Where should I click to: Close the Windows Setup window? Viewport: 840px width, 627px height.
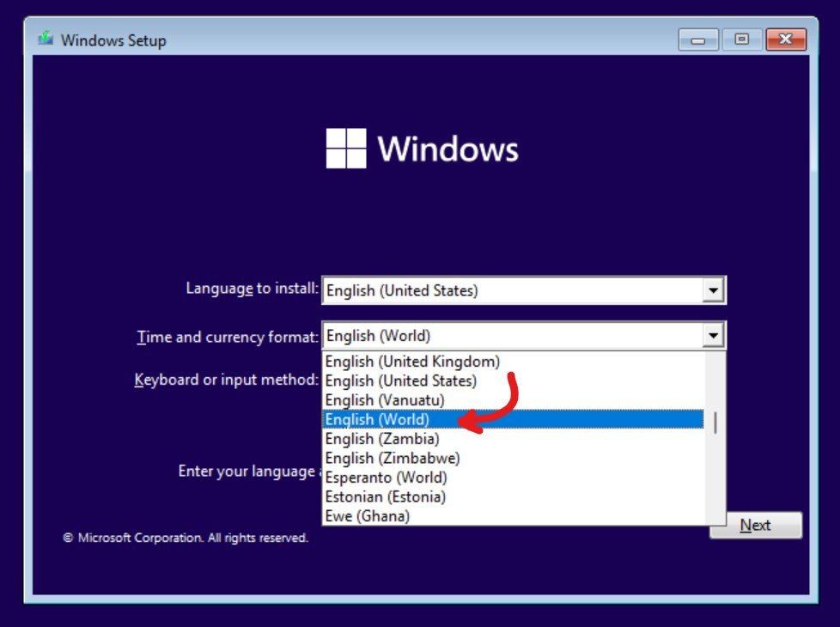pos(786,40)
